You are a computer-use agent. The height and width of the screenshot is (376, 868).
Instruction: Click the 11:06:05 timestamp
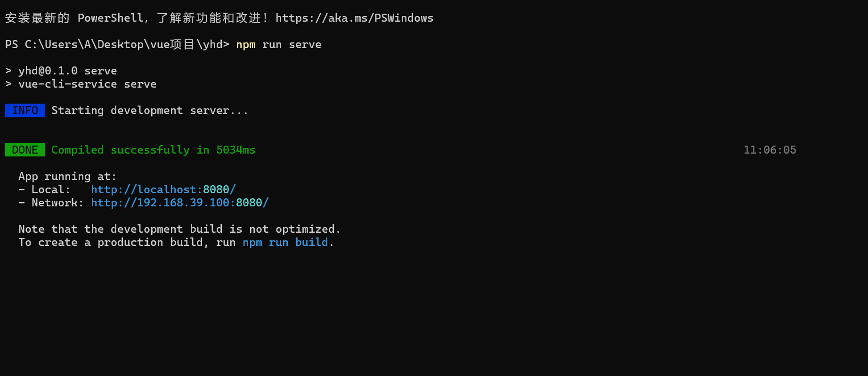click(x=770, y=150)
